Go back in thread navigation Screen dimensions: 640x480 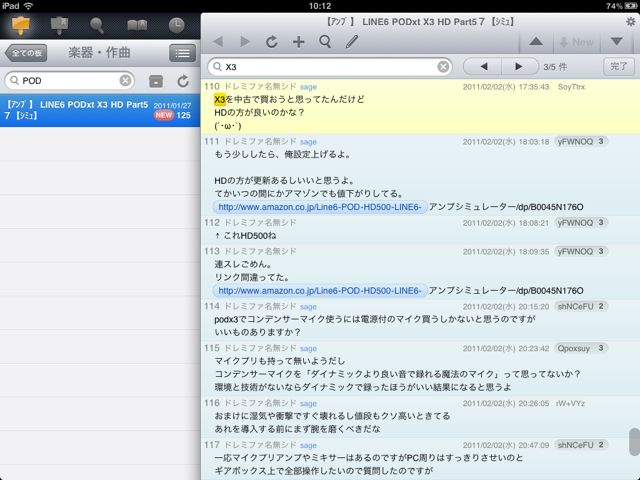pos(218,42)
